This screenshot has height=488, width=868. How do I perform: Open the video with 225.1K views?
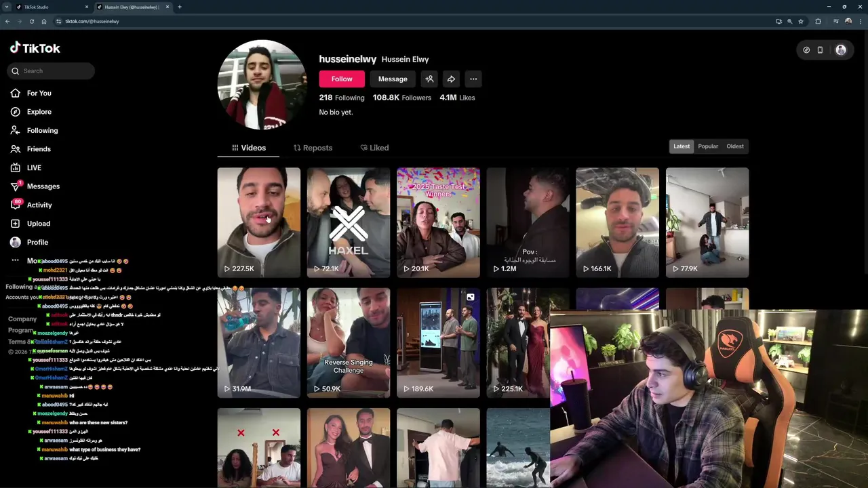[518, 342]
